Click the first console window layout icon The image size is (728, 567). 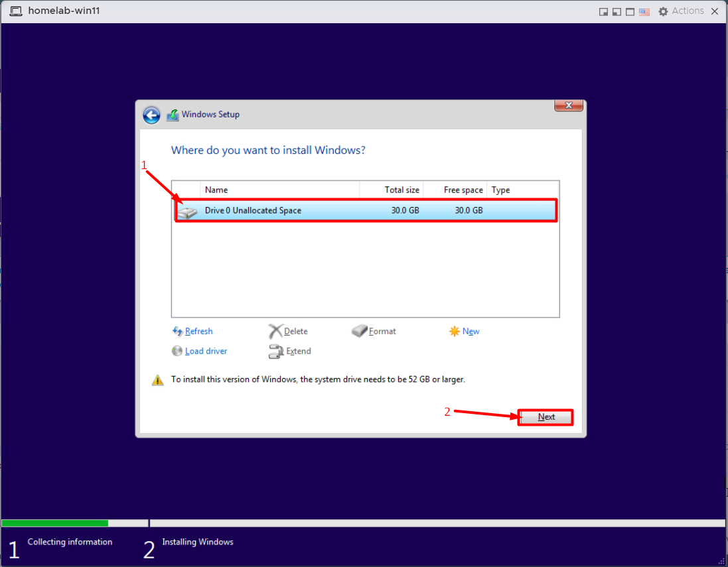[x=603, y=11]
